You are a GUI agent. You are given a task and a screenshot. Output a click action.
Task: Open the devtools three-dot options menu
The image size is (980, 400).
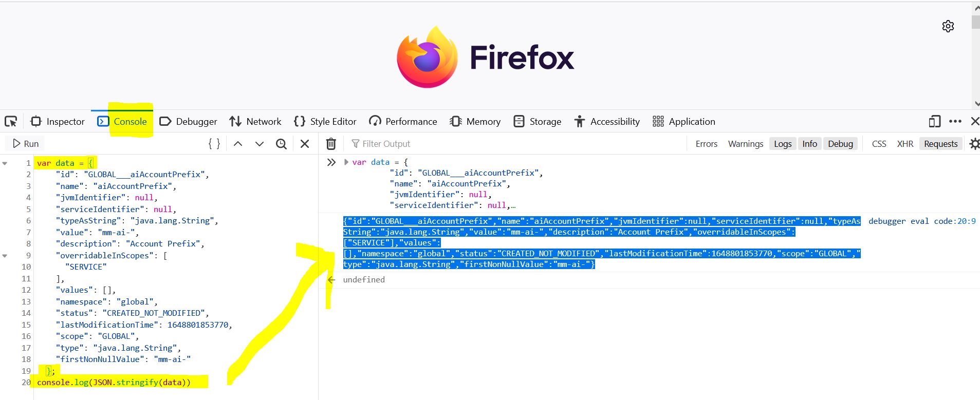coord(955,122)
